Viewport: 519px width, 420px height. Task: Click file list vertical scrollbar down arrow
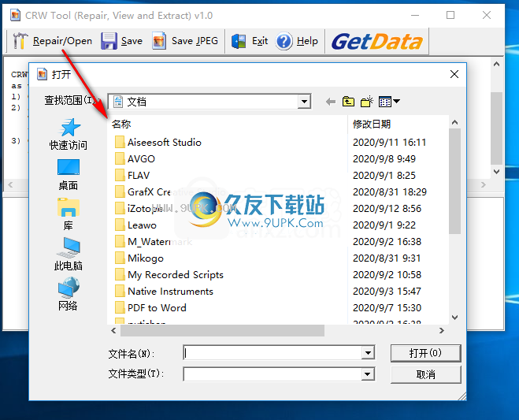[x=454, y=318]
